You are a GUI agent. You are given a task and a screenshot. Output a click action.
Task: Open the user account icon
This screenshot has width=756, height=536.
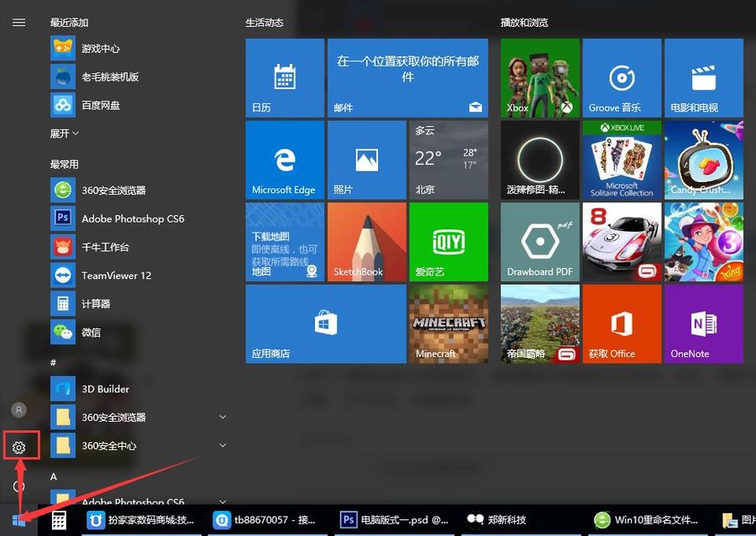(x=18, y=410)
